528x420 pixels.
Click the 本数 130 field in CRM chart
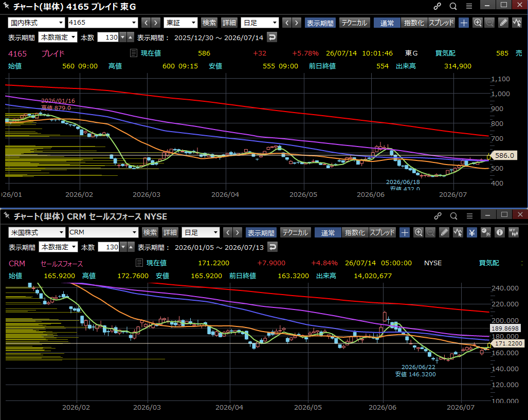coord(108,247)
